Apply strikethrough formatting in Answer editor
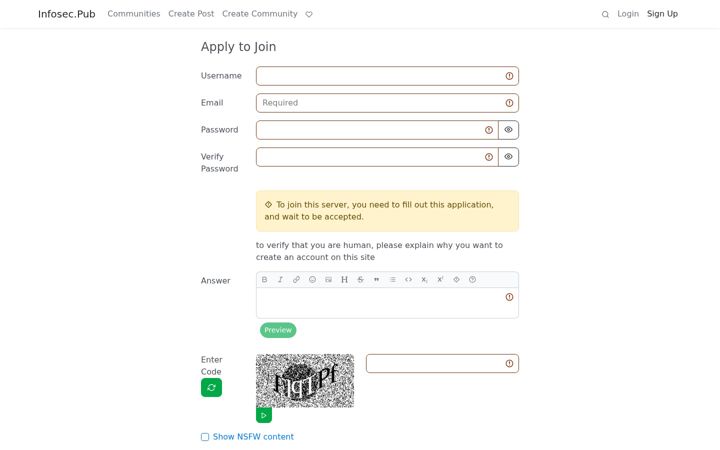 point(360,280)
